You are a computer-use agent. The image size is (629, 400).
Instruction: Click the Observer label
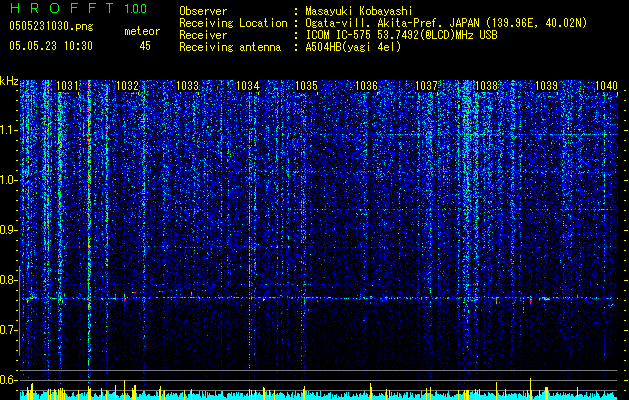tap(203, 11)
